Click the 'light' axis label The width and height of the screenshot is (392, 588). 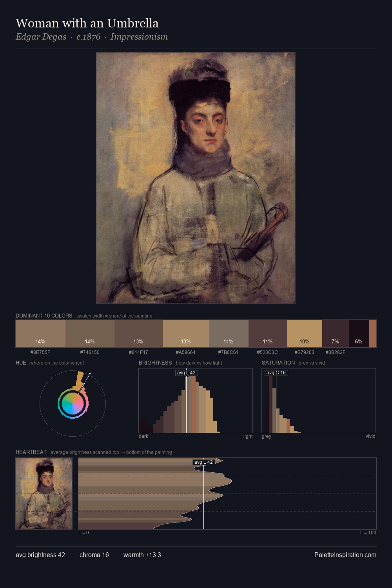pyautogui.click(x=248, y=436)
